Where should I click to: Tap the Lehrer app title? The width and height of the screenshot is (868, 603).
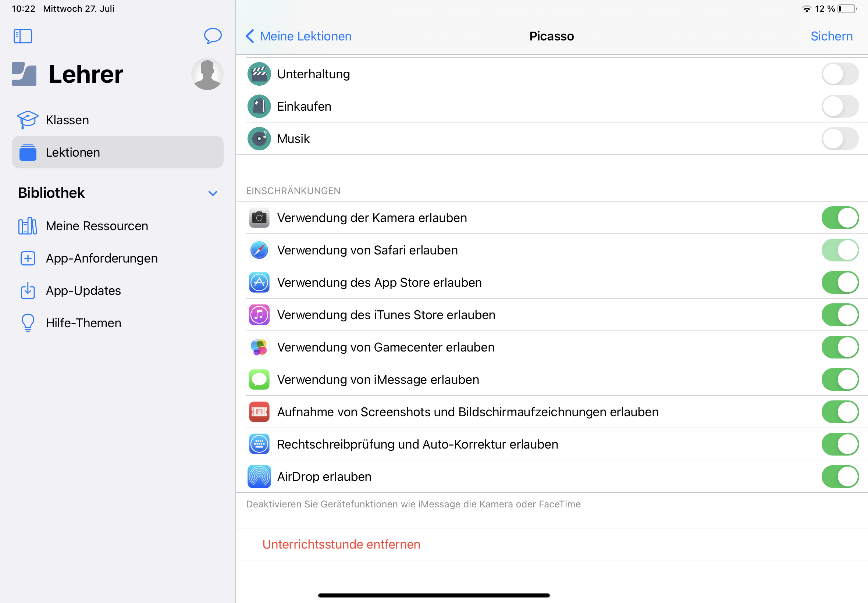(x=86, y=74)
